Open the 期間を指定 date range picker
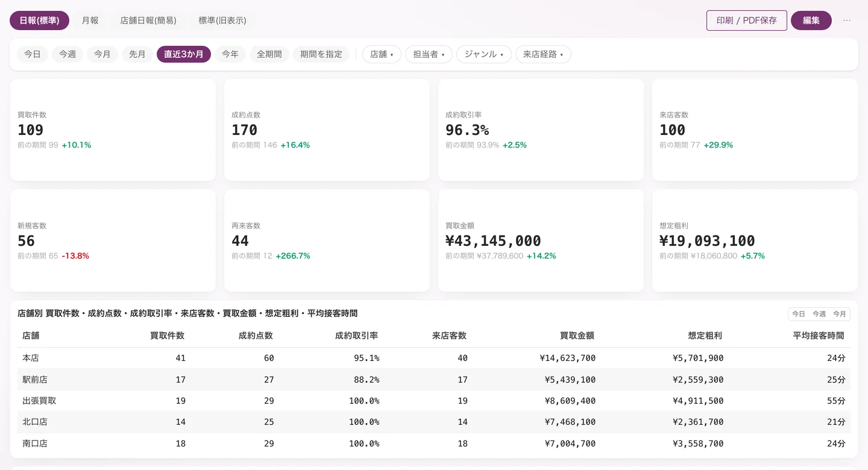Viewport: 868px width, 470px height. click(x=321, y=54)
